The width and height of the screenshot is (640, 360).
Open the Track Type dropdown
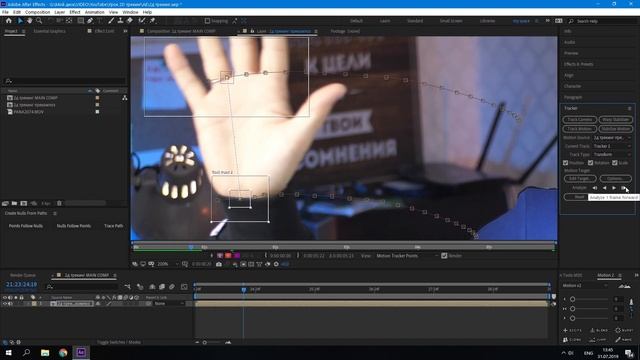pyautogui.click(x=612, y=155)
